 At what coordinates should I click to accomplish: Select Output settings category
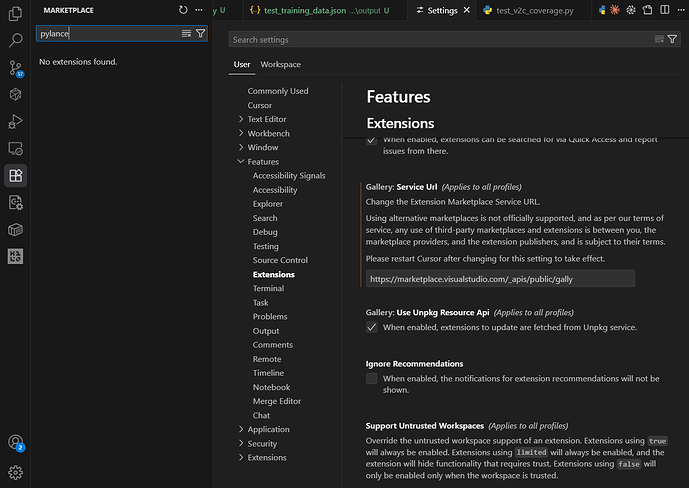coord(266,331)
